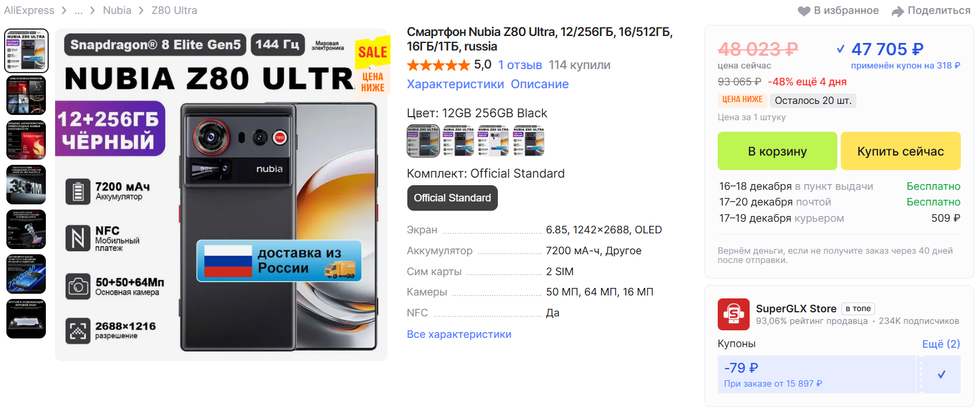Viewport: 980px width, 411px height.
Task: Click the heart icon to add to favorites
Action: pos(804,11)
